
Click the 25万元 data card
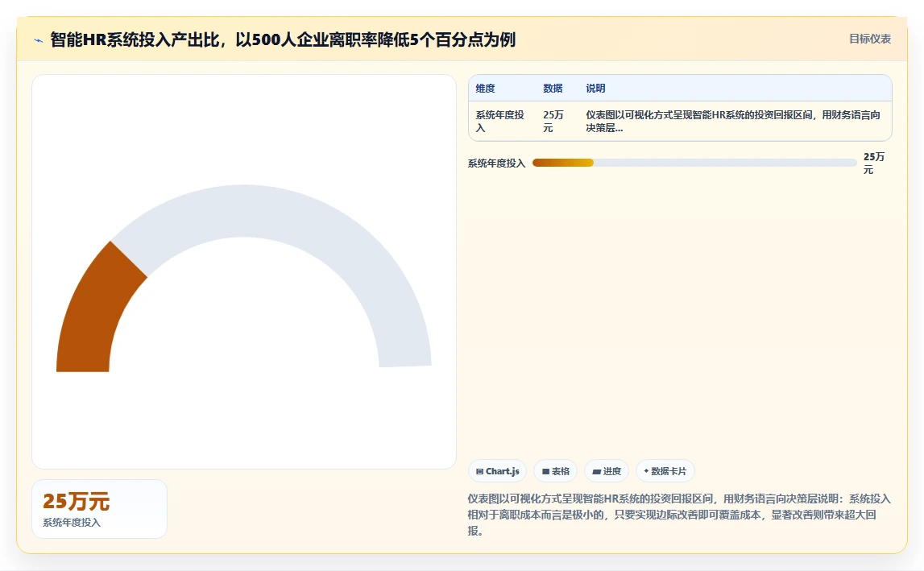coord(100,509)
